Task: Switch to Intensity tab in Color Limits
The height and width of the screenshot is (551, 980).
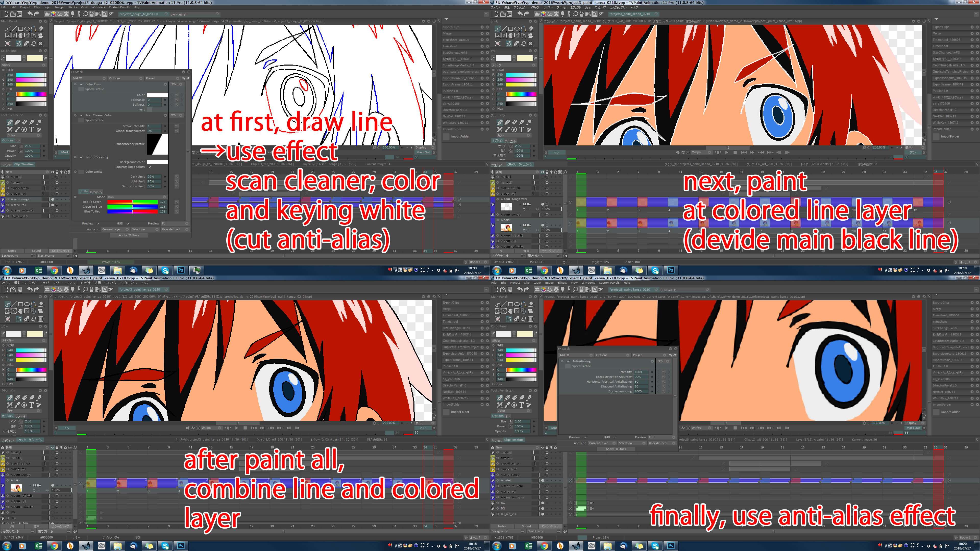Action: pos(96,192)
